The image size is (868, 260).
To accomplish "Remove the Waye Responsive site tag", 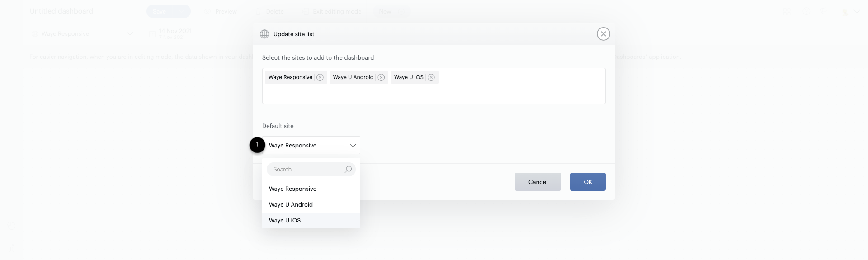I will point(320,77).
